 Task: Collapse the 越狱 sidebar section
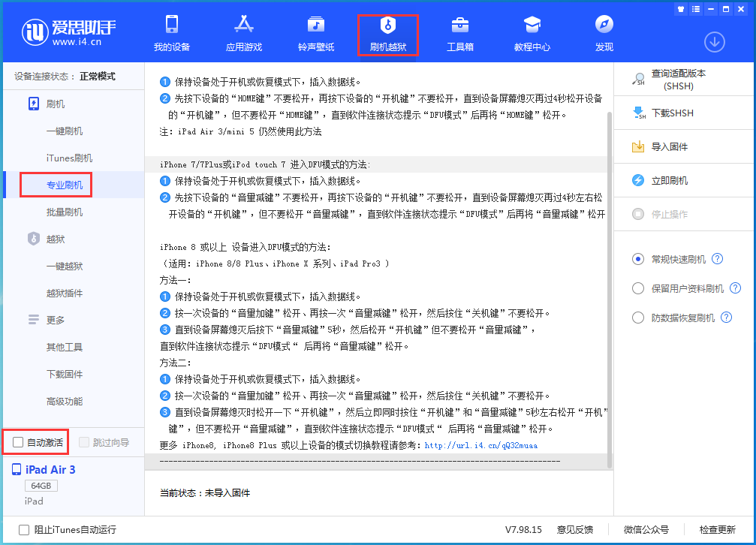click(56, 239)
